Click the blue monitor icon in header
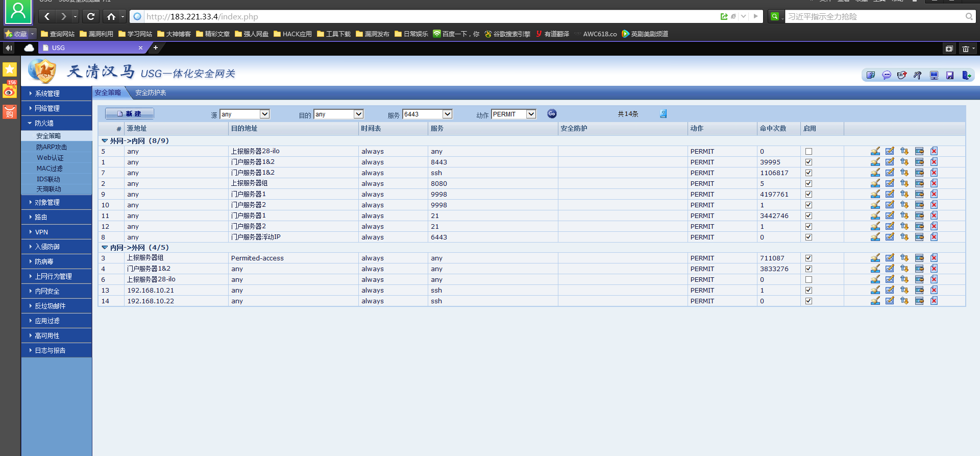The width and height of the screenshot is (980, 456). click(934, 75)
